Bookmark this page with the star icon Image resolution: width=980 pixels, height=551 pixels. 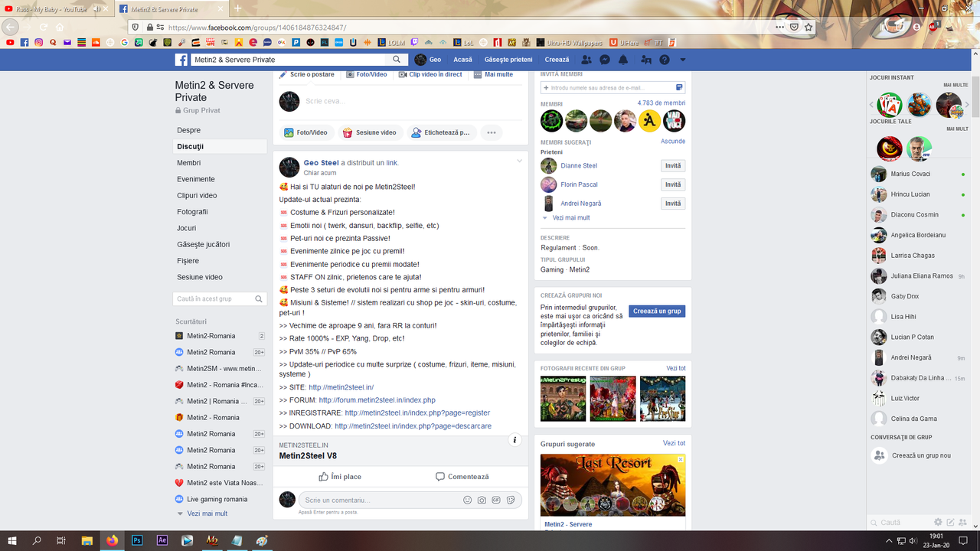click(808, 27)
